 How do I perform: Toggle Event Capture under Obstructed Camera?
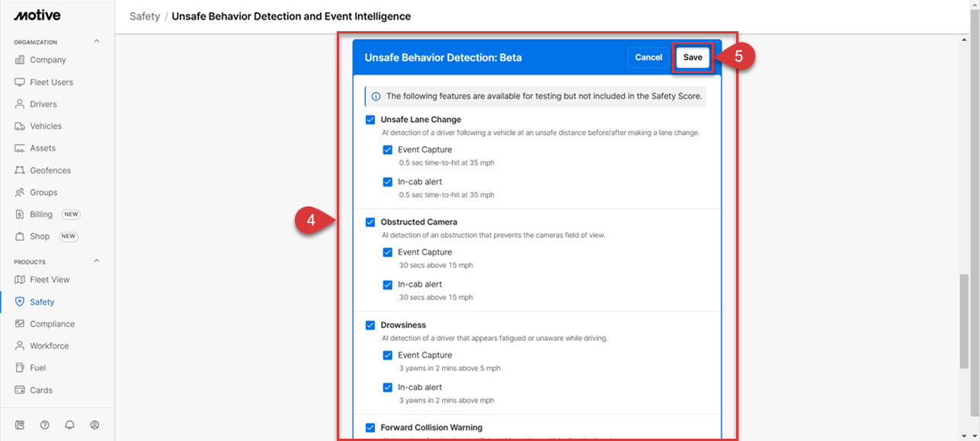(x=387, y=253)
